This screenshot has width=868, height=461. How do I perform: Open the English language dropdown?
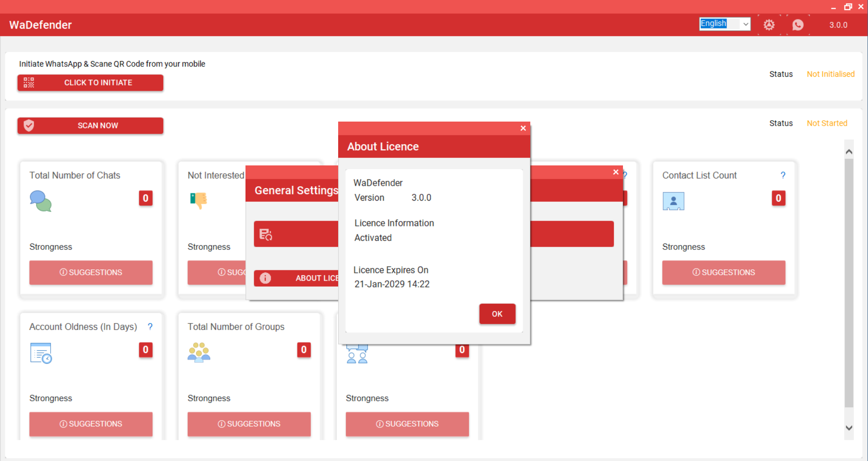(725, 24)
